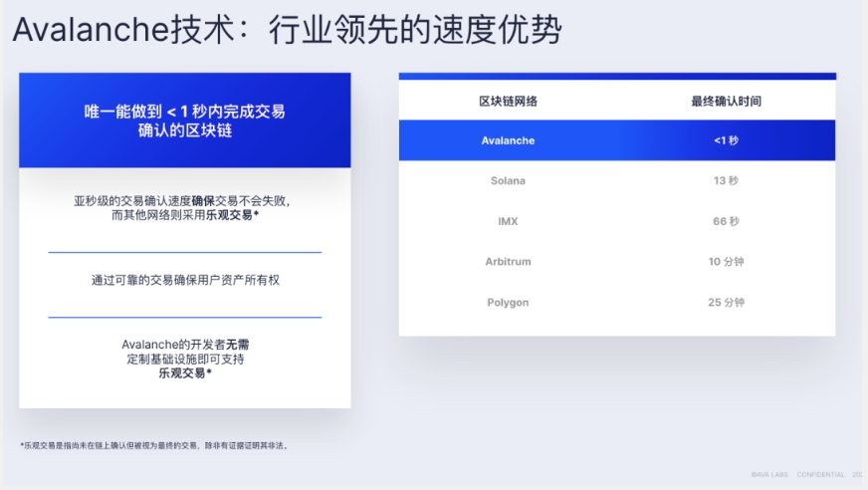Select the 'Avalanche' table cell
This screenshot has width=868, height=490.
(x=509, y=140)
